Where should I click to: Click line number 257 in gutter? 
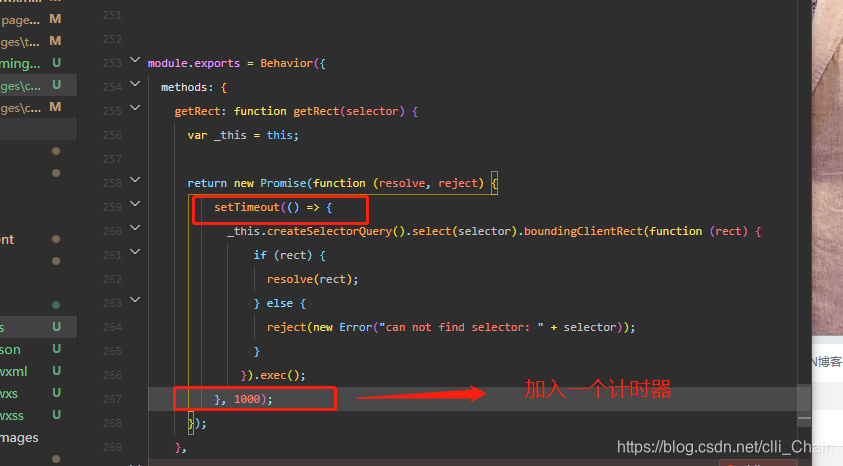pos(112,159)
